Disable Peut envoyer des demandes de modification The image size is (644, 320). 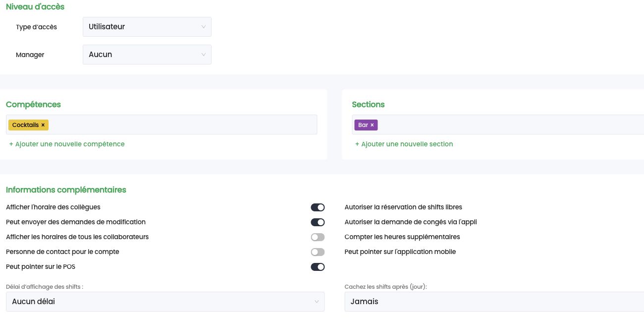tap(318, 222)
